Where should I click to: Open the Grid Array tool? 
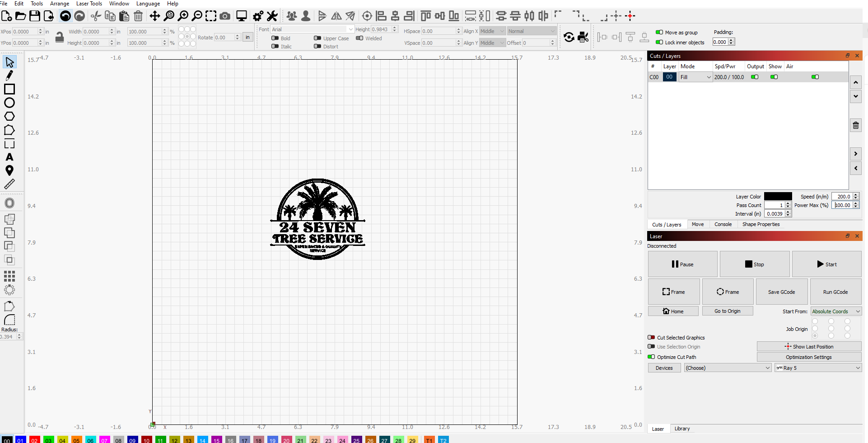(9, 276)
